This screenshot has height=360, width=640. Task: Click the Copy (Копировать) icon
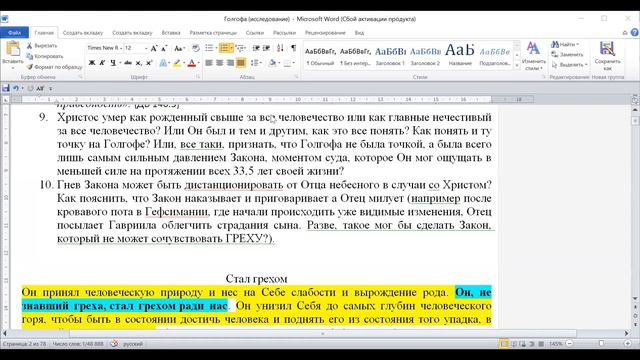point(29,56)
